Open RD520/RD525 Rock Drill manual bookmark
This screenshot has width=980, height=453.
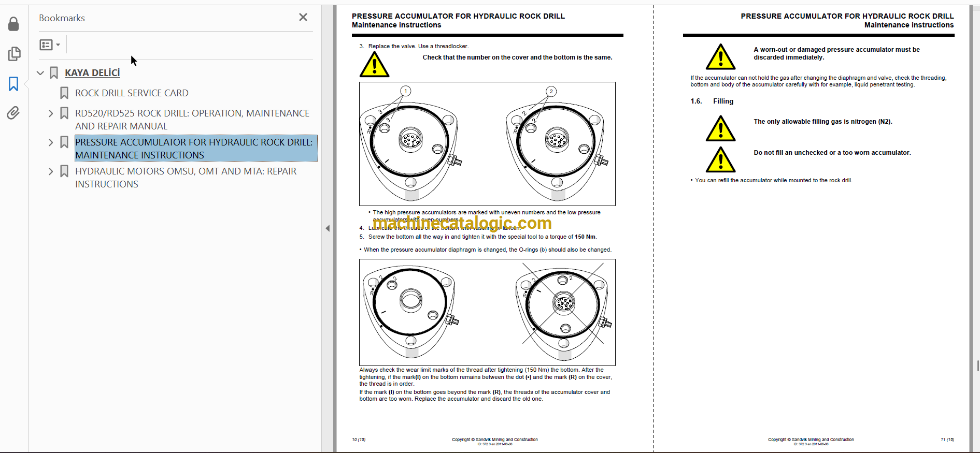(192, 120)
